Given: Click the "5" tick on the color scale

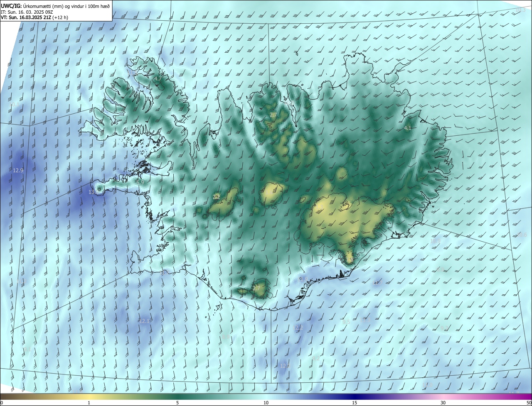Looking at the screenshot, I should [177, 403].
